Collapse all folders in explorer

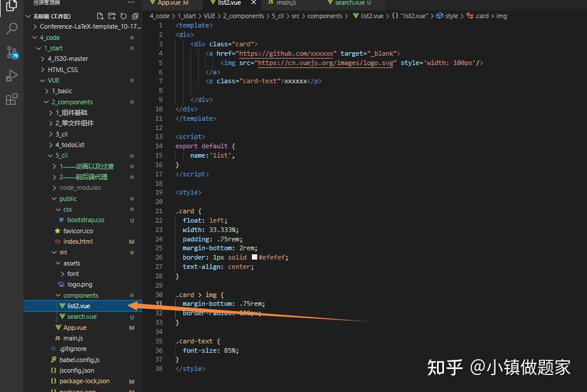point(135,16)
